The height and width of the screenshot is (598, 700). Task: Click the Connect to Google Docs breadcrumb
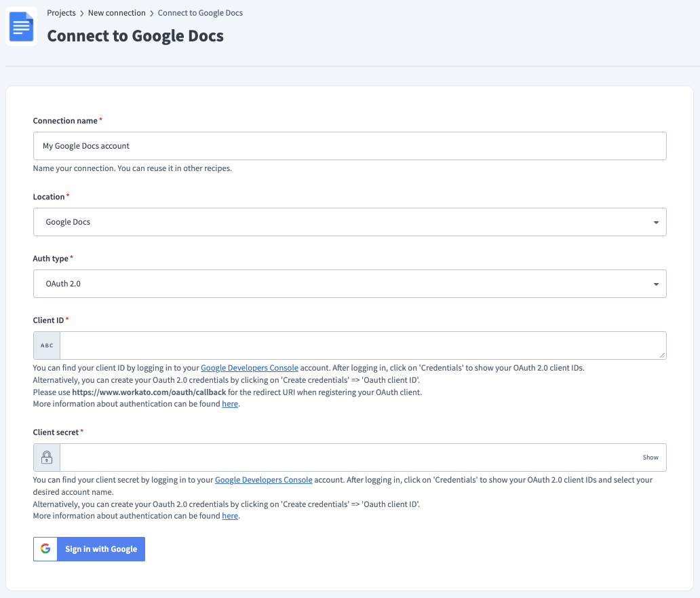click(x=200, y=12)
